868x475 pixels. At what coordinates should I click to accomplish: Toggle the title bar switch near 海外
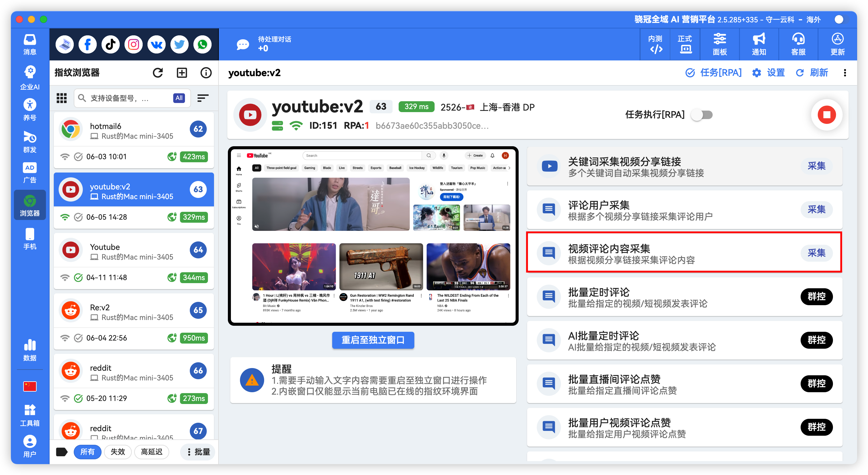click(x=843, y=20)
